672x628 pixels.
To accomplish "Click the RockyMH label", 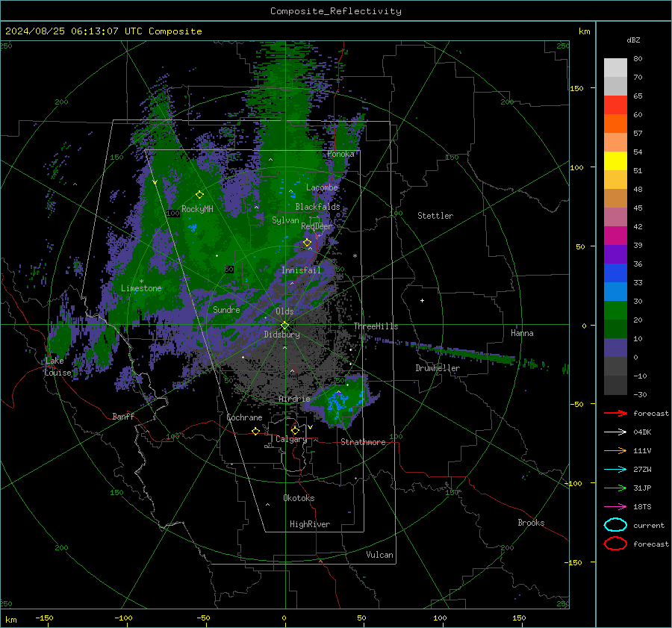I will (197, 209).
